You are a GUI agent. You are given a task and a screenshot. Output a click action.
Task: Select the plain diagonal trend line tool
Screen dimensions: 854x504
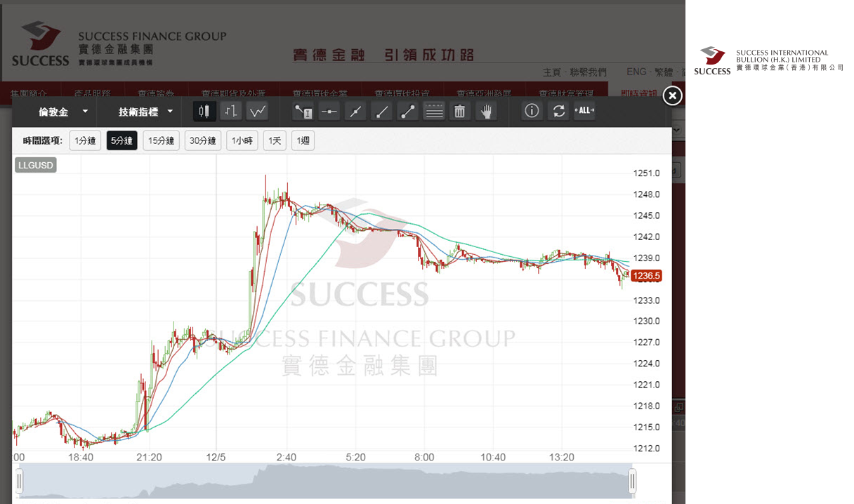tap(382, 111)
